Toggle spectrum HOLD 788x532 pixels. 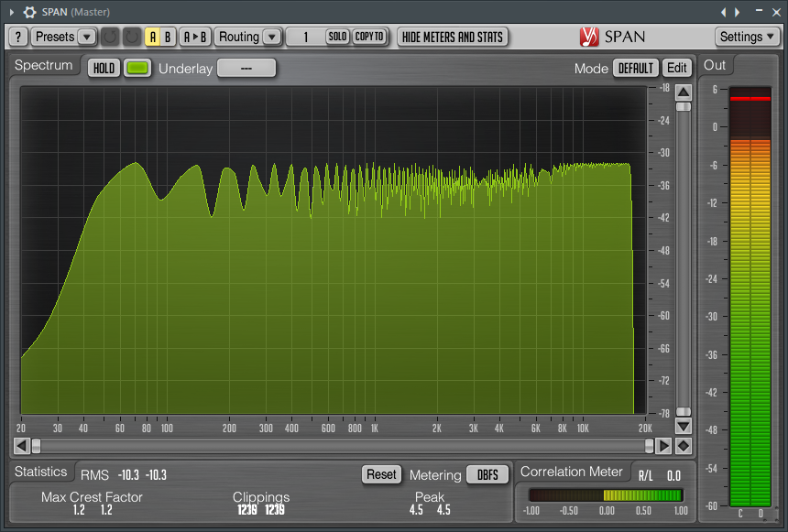coord(104,68)
